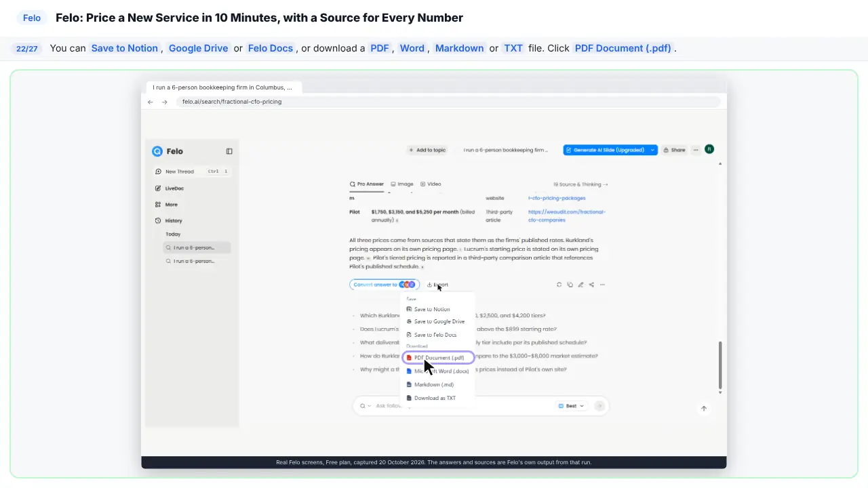Click Generate AI Slide (Upgraded) button
Screen dimensions: 868x488
605,150
